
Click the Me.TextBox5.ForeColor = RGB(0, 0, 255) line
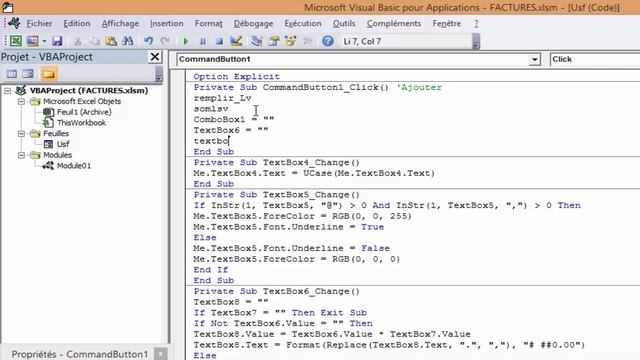[x=302, y=216]
